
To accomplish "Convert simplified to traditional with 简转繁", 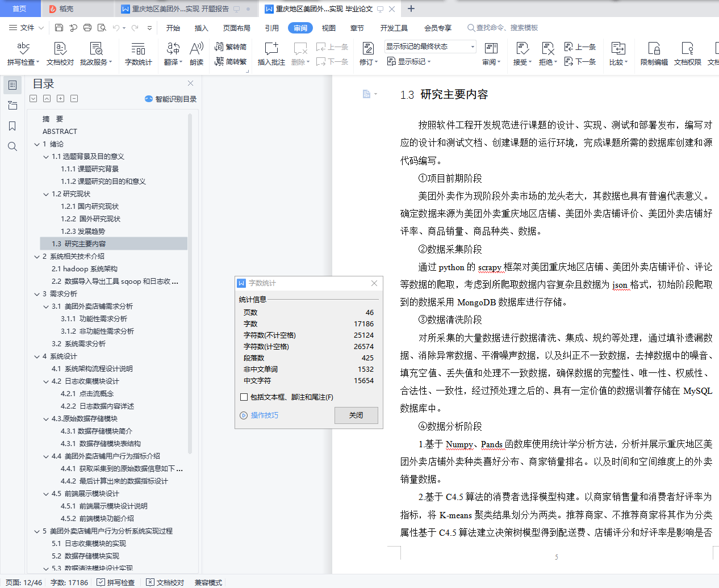I will click(231, 62).
